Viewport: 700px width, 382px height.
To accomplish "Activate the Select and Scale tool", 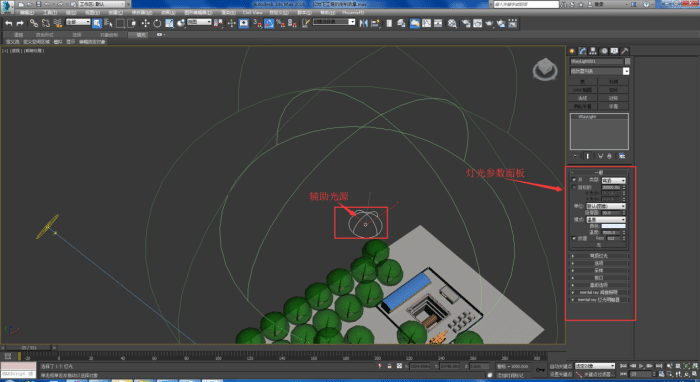I will (169, 23).
